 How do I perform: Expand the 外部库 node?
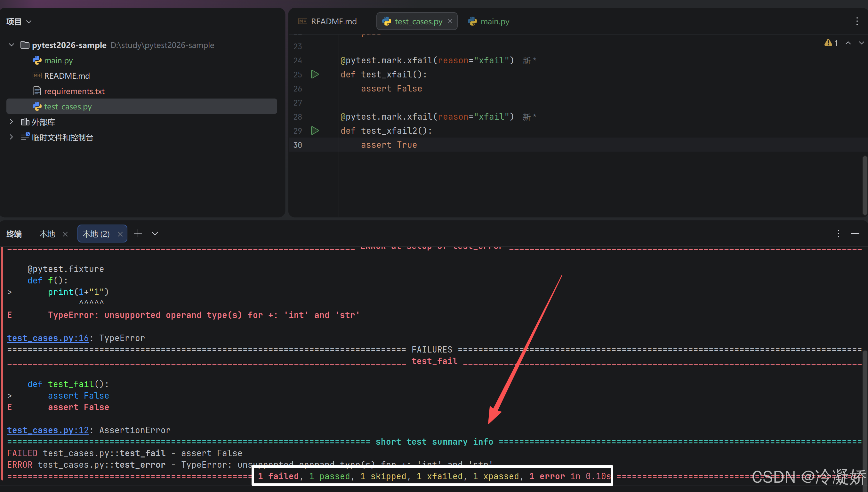pyautogui.click(x=12, y=122)
